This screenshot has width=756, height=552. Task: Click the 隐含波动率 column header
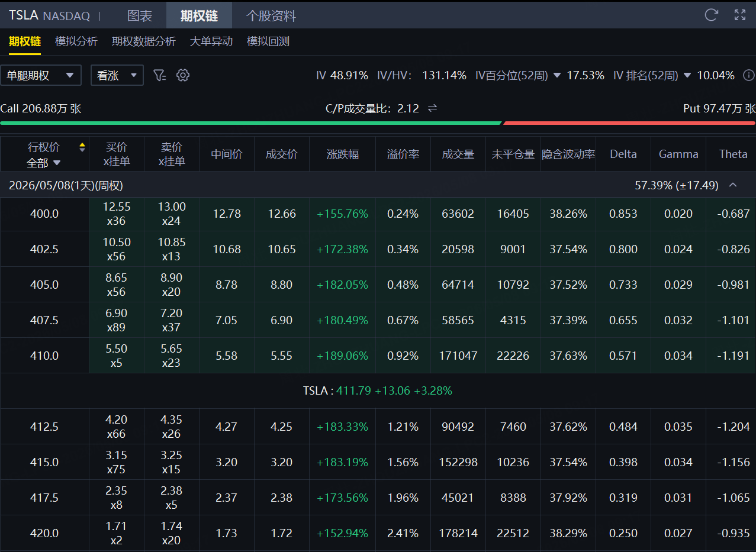click(568, 154)
